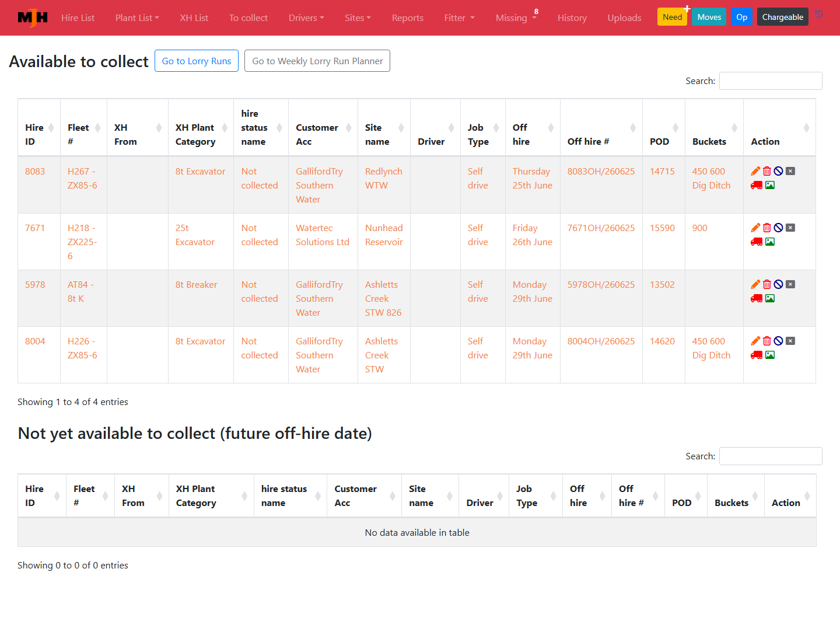Expand the Missing dropdown with badge 8
This screenshot has height=642, width=840.
click(x=516, y=18)
